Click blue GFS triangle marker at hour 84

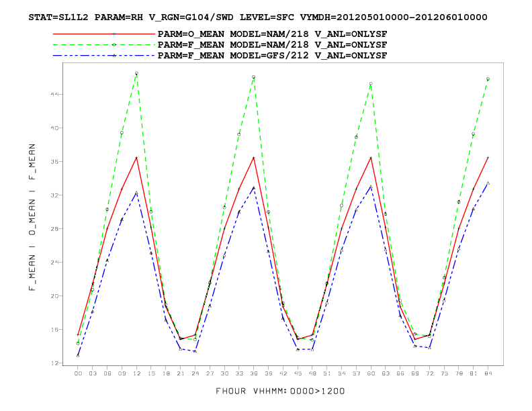[x=488, y=183]
